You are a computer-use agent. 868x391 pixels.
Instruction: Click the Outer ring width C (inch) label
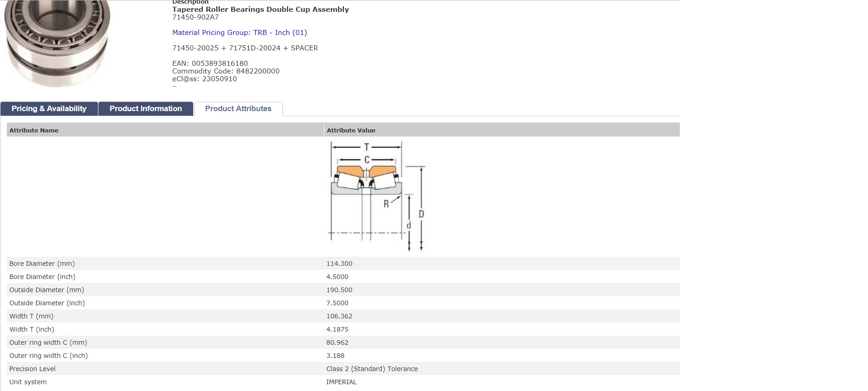click(x=49, y=356)
